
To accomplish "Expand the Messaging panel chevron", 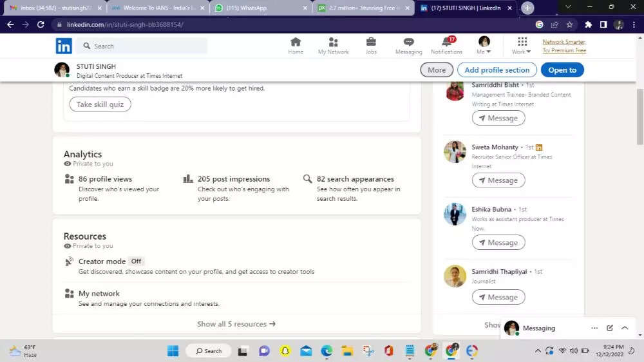I will click(x=625, y=328).
